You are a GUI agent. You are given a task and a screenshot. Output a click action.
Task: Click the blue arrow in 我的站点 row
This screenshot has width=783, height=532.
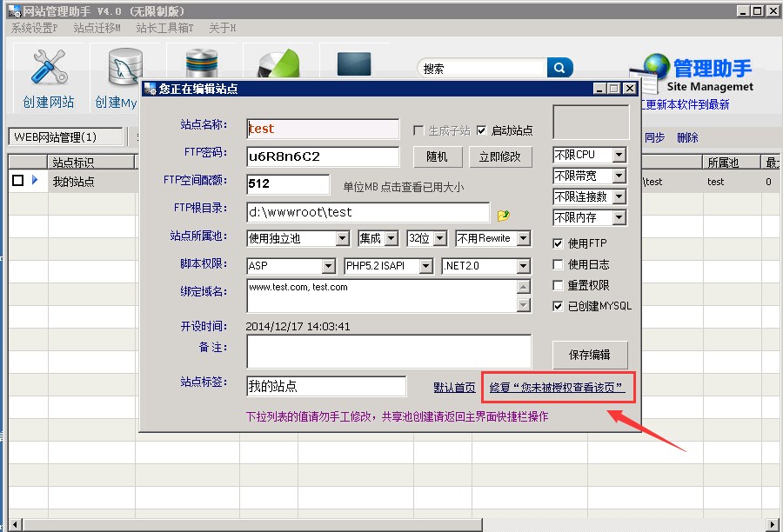pyautogui.click(x=35, y=181)
